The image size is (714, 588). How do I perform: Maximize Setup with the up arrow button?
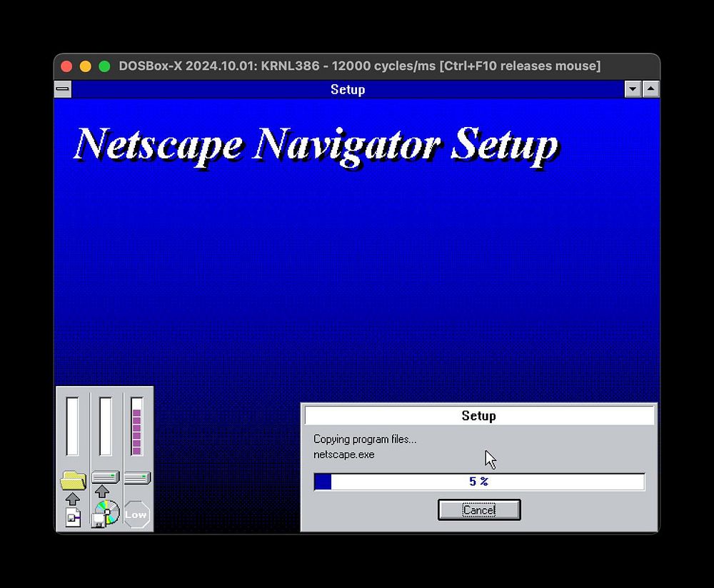650,89
